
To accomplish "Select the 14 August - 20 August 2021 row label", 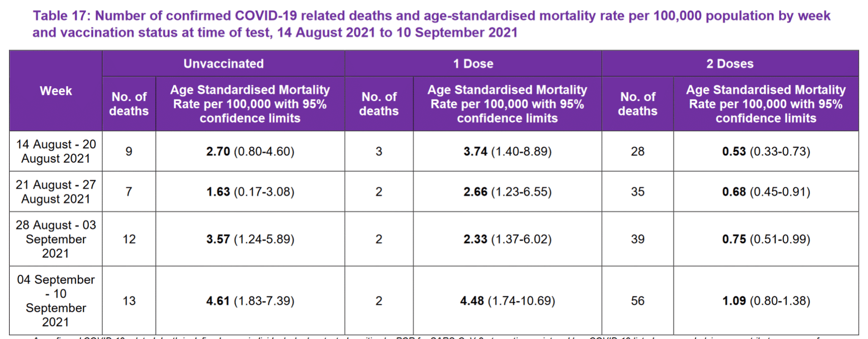I will pos(56,151).
